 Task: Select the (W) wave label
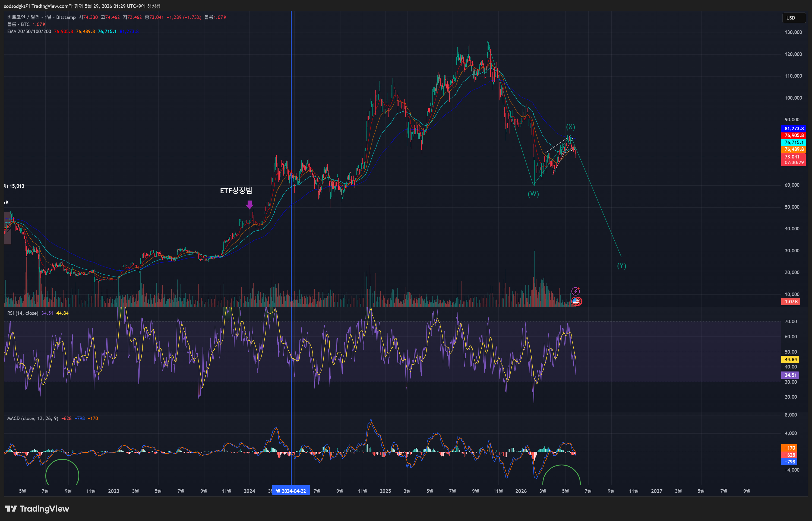tap(533, 194)
